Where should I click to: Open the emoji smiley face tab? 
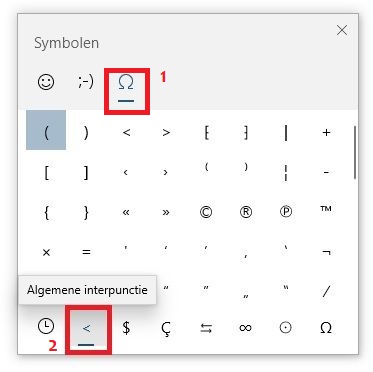tap(46, 82)
